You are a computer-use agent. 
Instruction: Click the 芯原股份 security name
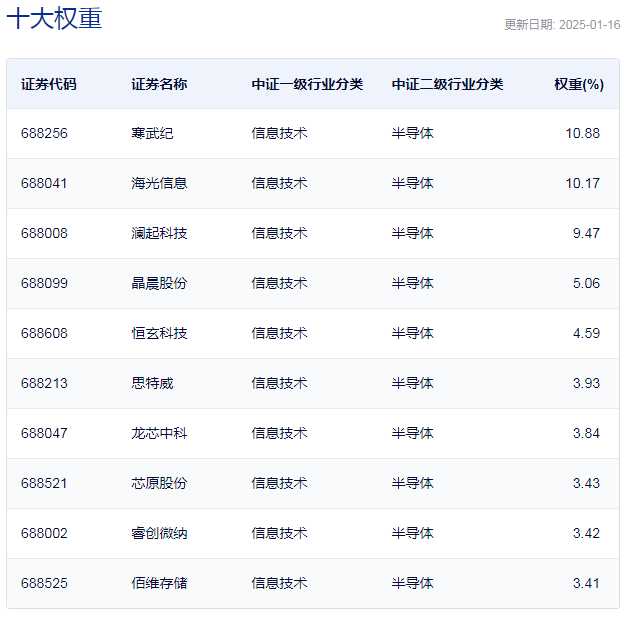(159, 483)
